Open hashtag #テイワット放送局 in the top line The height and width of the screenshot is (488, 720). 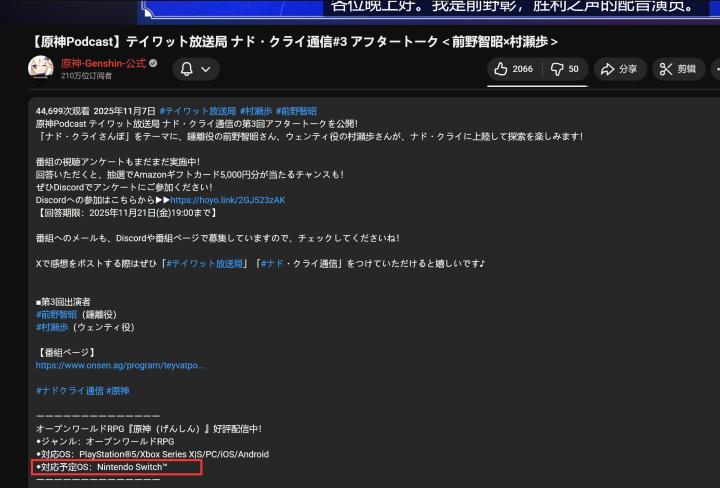tap(198, 111)
